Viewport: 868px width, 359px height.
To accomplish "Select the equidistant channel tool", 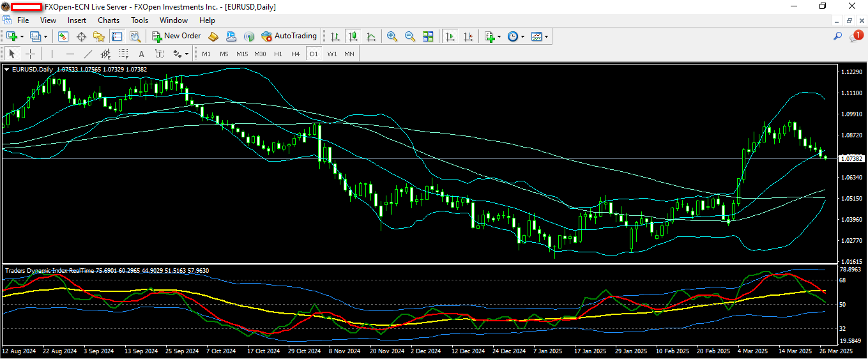I will (106, 54).
